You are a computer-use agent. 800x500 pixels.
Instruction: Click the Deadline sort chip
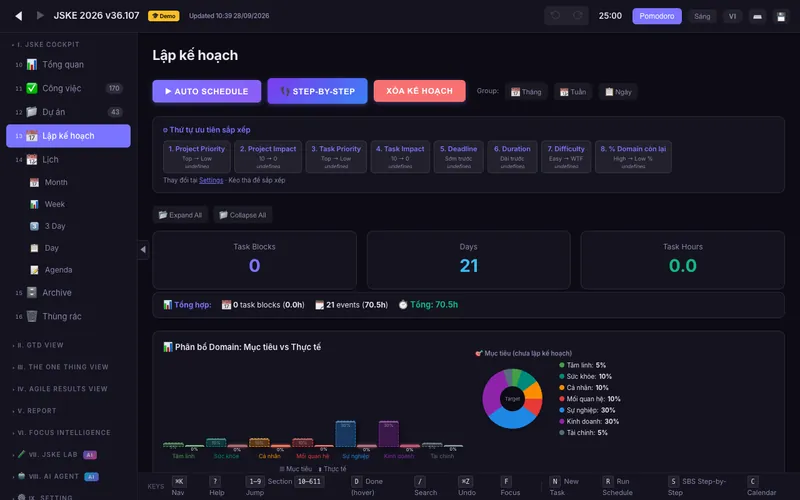tap(458, 157)
